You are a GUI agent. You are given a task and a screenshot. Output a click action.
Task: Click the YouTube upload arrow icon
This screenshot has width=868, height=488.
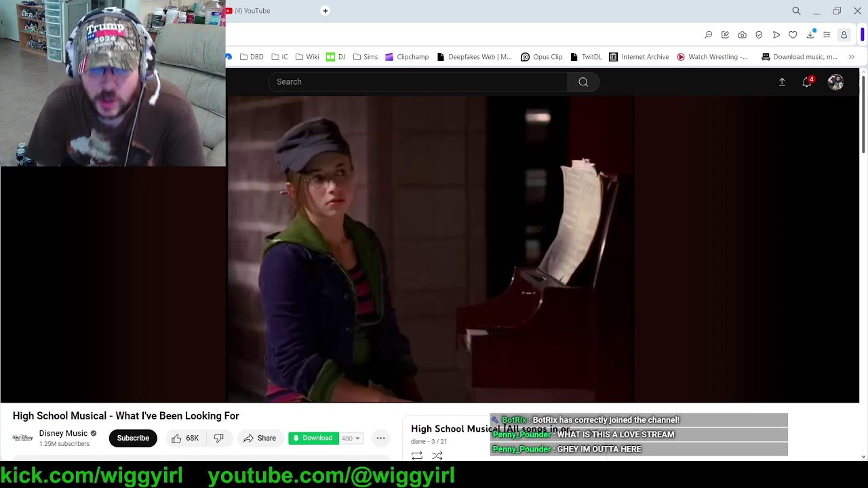tap(782, 82)
